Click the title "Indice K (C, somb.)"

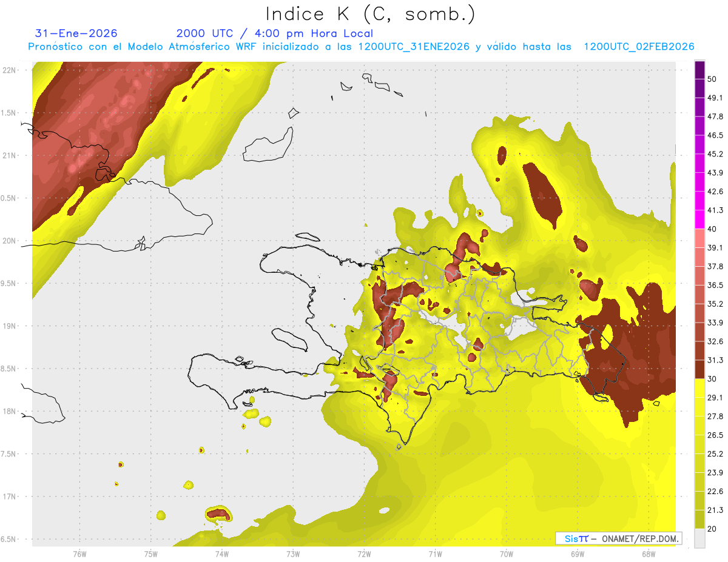[x=370, y=15]
